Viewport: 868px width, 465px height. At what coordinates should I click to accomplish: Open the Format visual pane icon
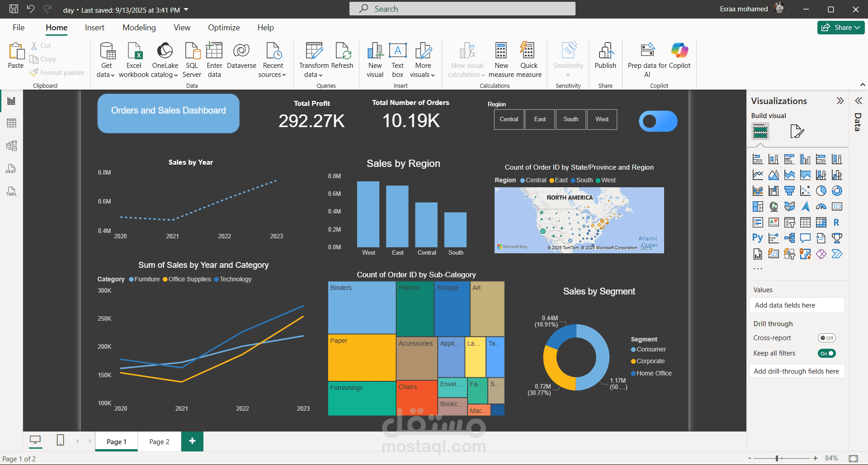point(797,131)
